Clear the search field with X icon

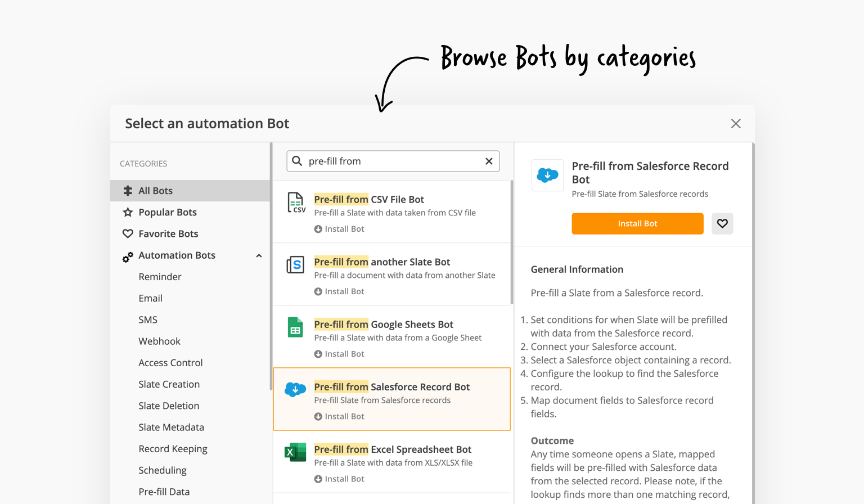(x=489, y=161)
